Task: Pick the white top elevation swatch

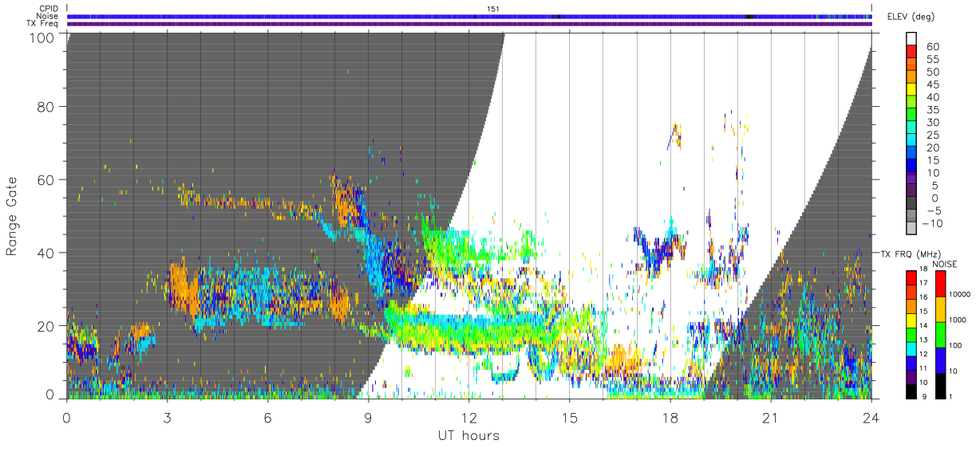Action: tap(911, 38)
